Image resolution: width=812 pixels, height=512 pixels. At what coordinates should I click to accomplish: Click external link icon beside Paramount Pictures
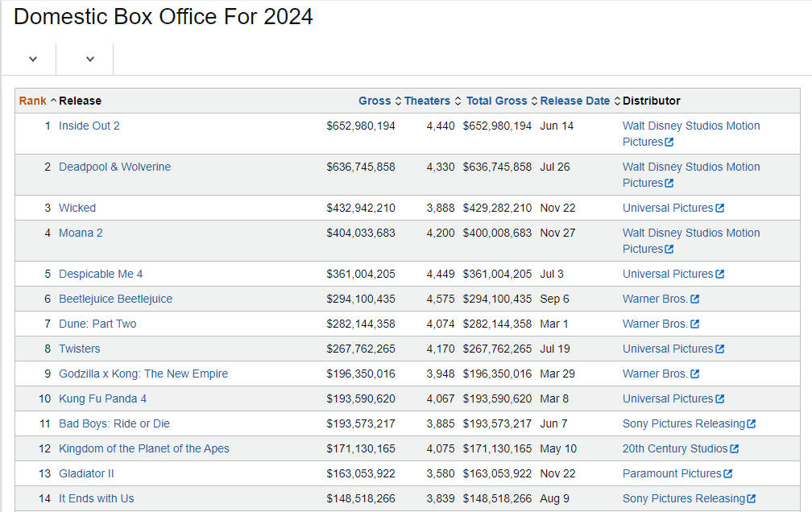728,474
